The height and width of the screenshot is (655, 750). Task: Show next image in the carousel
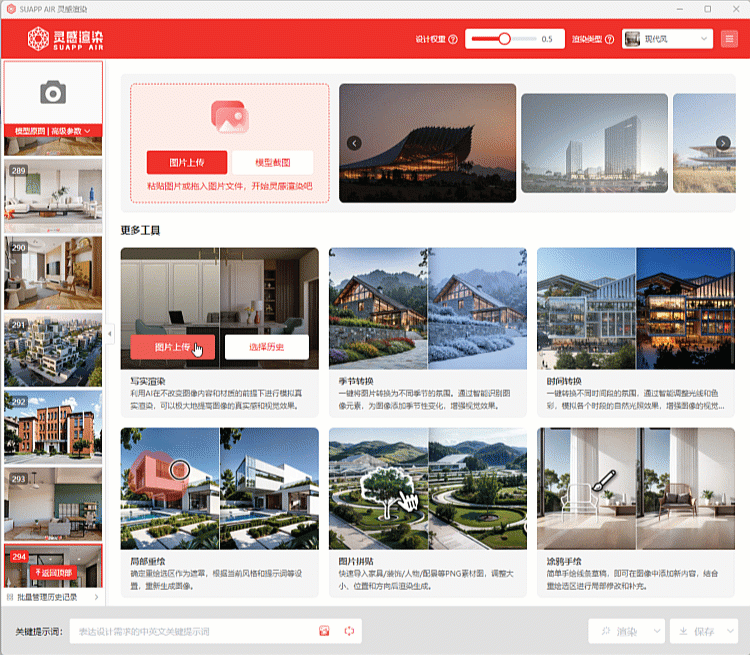click(725, 143)
